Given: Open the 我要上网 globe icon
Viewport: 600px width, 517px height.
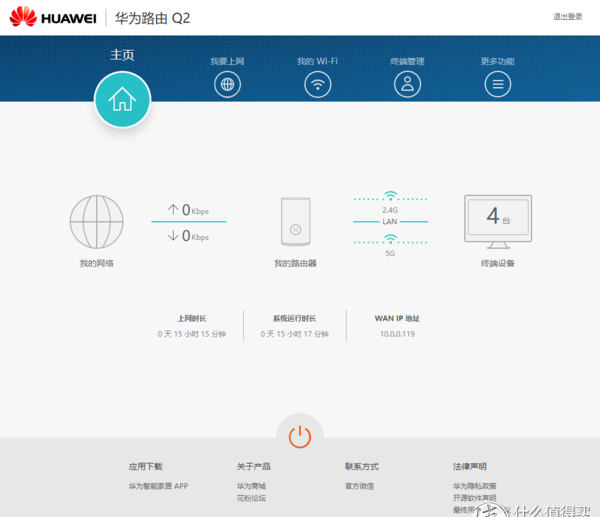Looking at the screenshot, I should pyautogui.click(x=227, y=84).
